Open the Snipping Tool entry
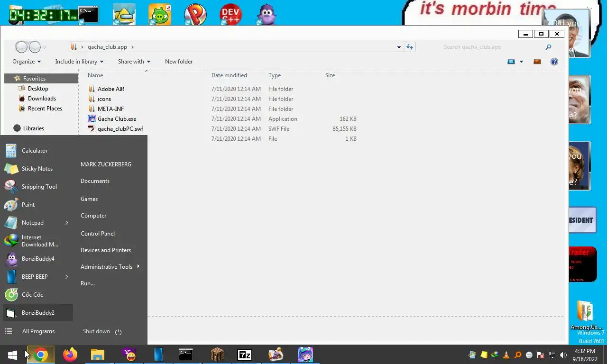607x364 pixels. click(37, 187)
